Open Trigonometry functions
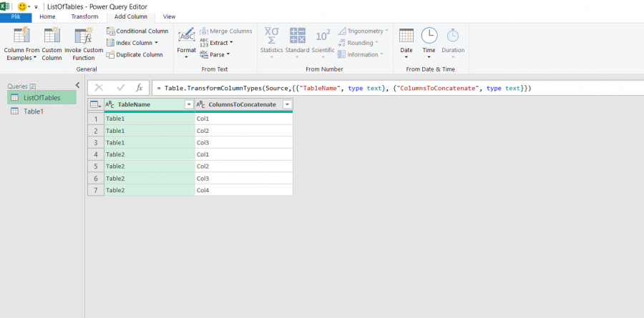Viewport: 644px width, 318px height. click(363, 31)
